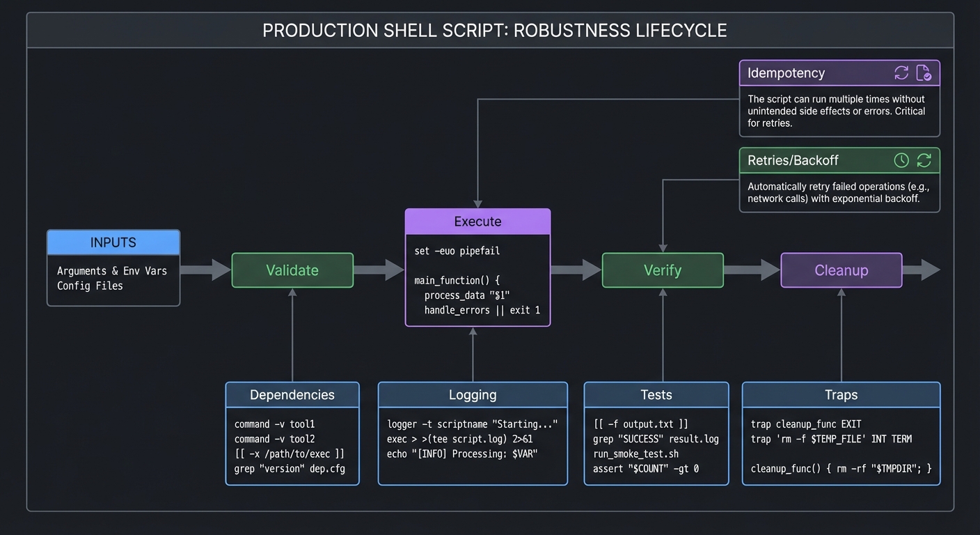The image size is (980, 535).
Task: Click the PRODUCTION SHELL SCRIPT title
Action: point(494,30)
